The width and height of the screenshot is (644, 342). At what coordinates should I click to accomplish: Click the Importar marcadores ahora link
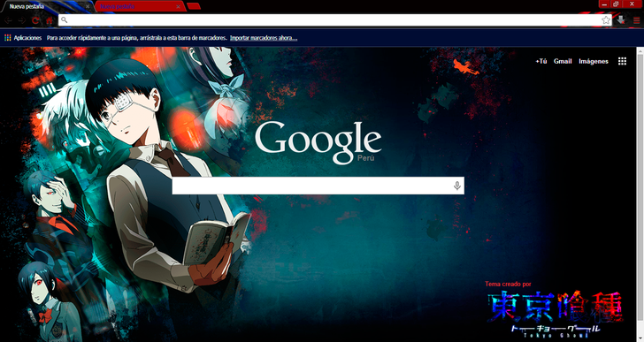point(264,38)
